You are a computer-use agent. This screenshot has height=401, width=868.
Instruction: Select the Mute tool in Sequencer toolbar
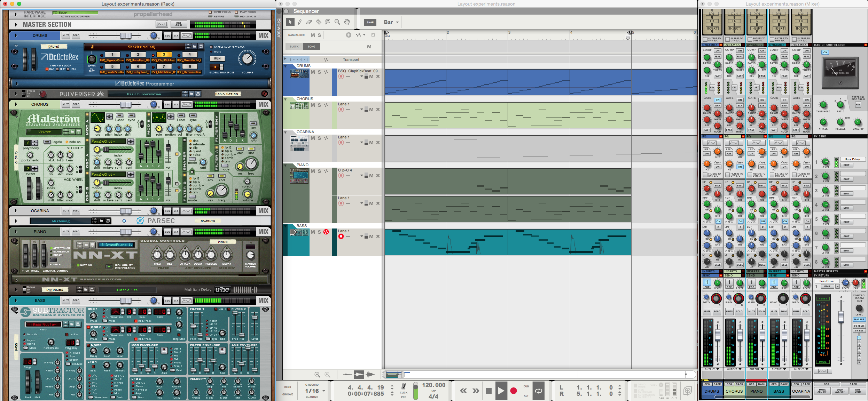328,22
